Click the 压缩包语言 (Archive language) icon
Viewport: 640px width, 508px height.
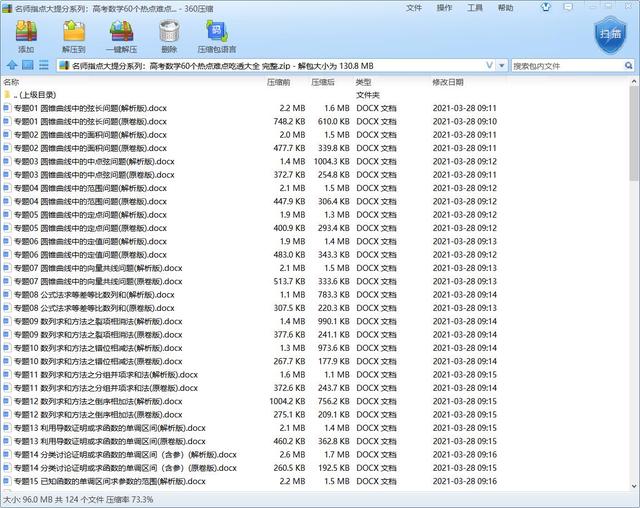[217, 32]
